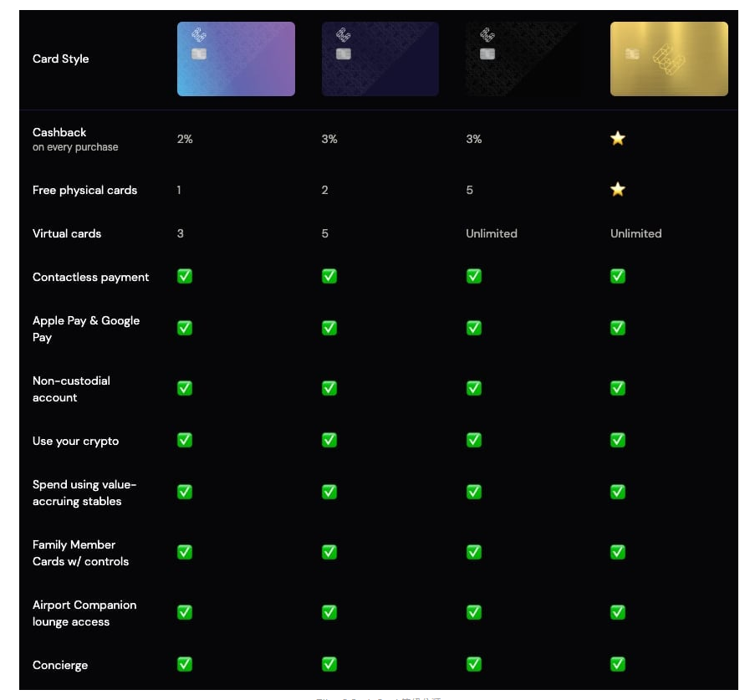Select the blue-purple gradient card image
The image size is (750, 700).
pyautogui.click(x=236, y=59)
